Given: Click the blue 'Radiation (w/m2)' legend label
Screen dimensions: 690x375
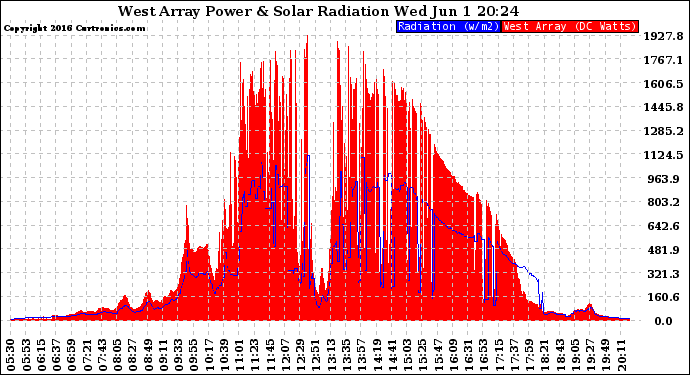Looking at the screenshot, I should point(448,26).
